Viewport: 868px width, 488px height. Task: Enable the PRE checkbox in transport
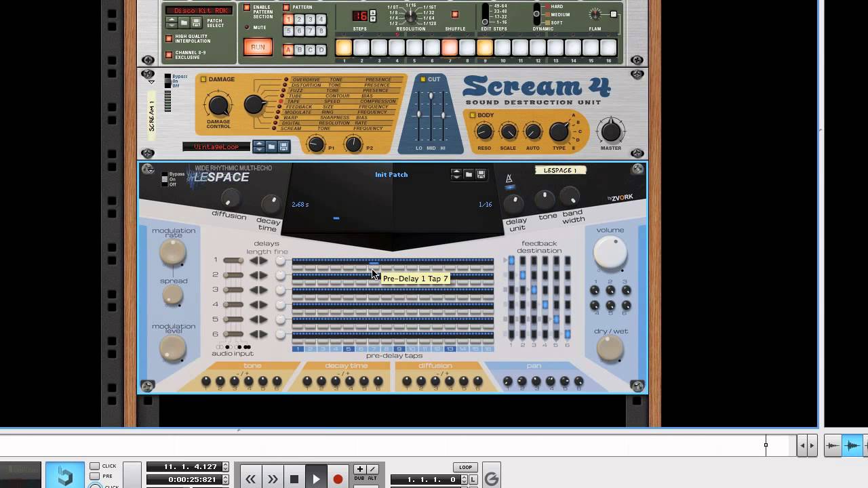[95, 476]
